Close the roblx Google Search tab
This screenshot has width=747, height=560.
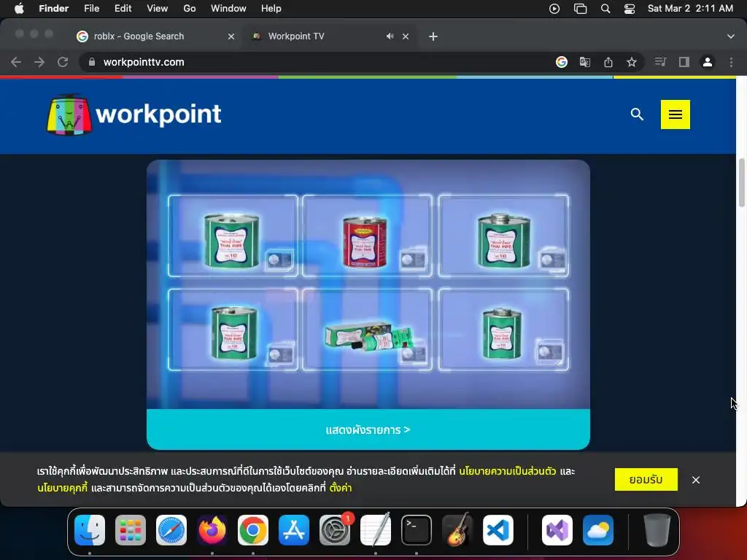tap(231, 36)
